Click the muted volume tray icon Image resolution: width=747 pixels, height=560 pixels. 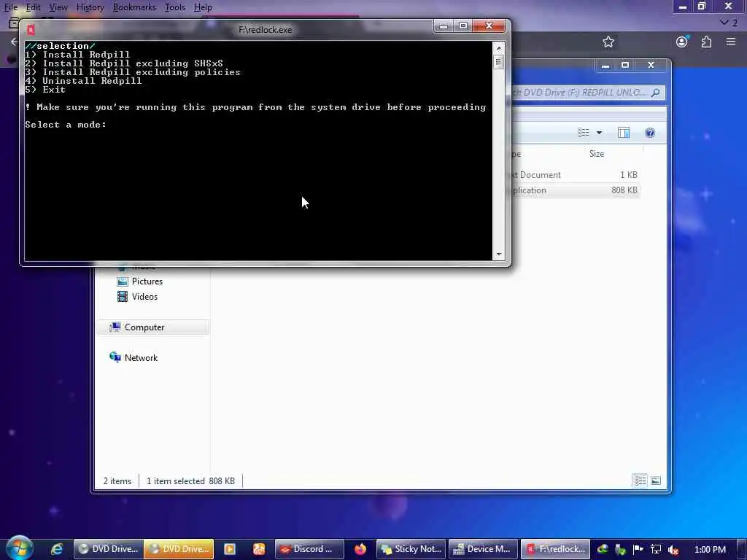673,550
